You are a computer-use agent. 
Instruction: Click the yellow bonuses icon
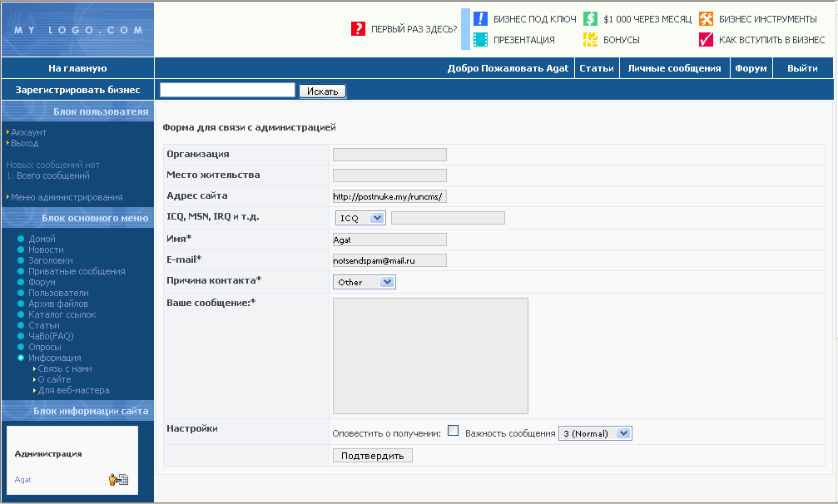coord(590,40)
